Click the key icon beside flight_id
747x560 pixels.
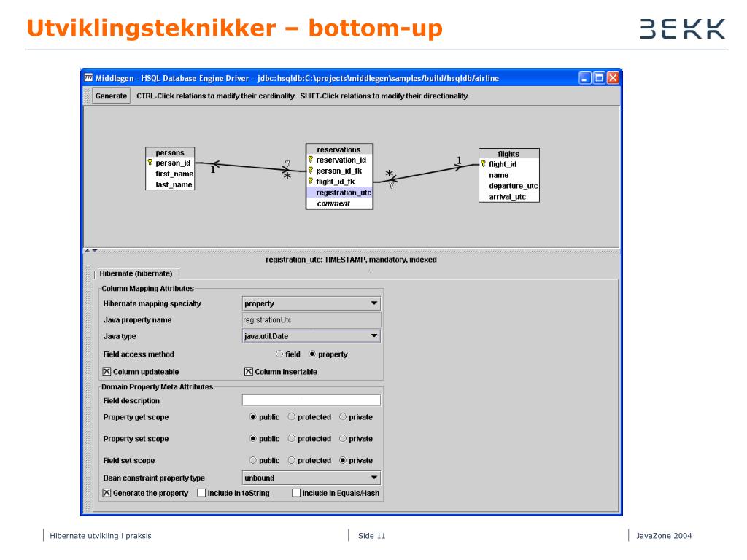(483, 164)
